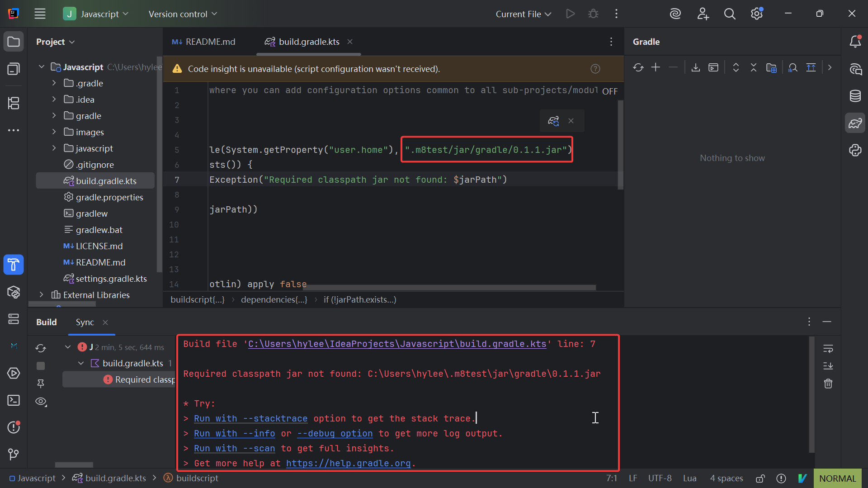The image size is (868, 488).
Task: Start debugging with the bug icon
Action: tap(593, 14)
